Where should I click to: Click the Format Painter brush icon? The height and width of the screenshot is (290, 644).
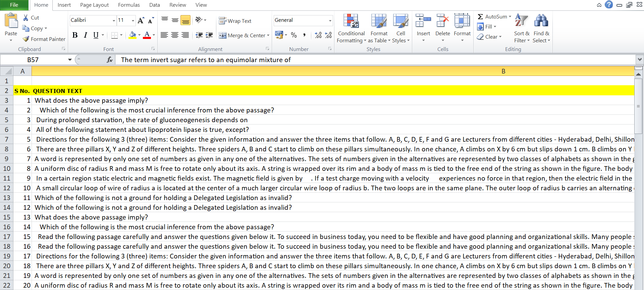pos(26,39)
